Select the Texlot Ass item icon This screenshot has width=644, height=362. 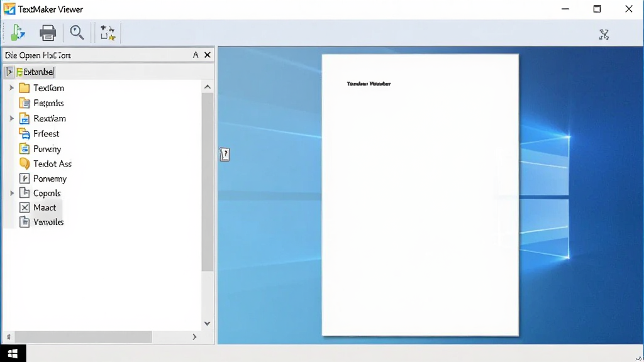point(25,163)
